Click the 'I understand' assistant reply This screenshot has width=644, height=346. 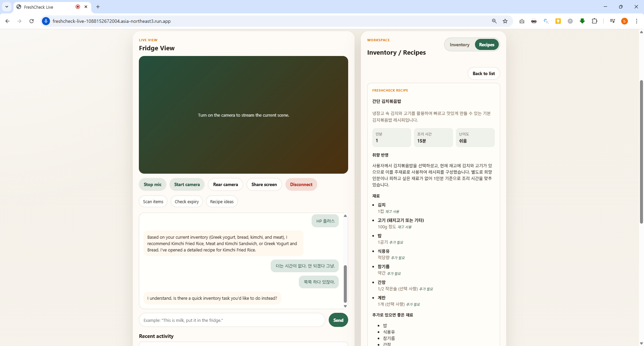212,298
